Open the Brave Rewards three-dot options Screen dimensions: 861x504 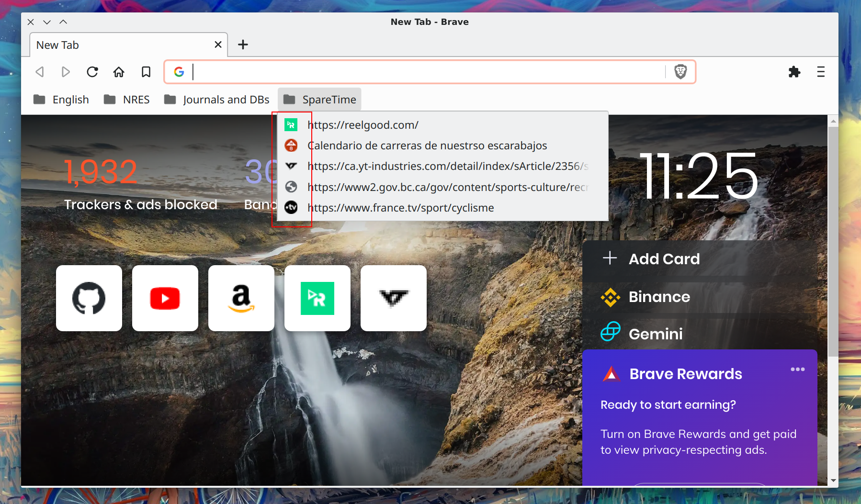(x=798, y=369)
